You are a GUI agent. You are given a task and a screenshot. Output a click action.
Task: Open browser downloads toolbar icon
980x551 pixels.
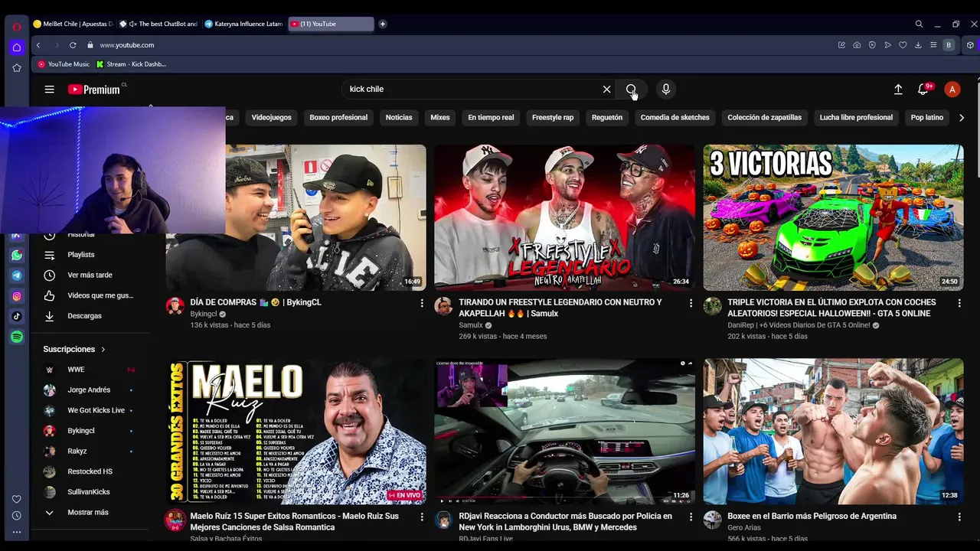[x=918, y=45]
